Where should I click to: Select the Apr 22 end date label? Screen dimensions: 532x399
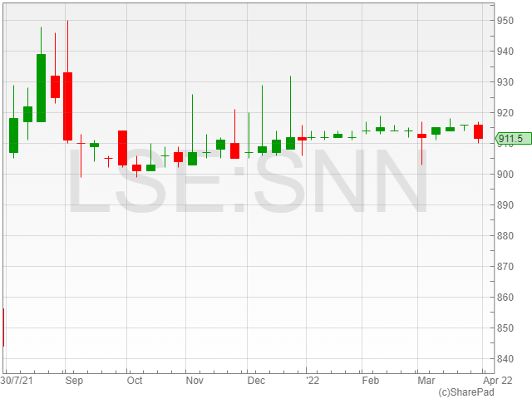click(x=496, y=380)
